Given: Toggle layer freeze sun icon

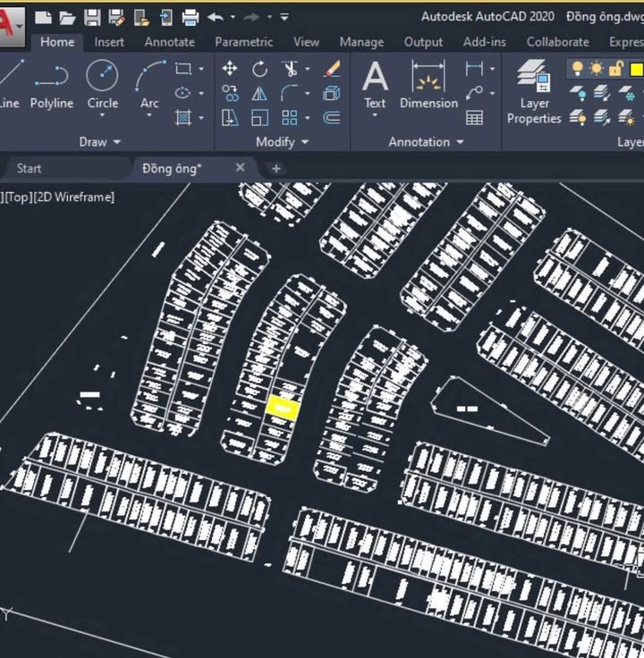Looking at the screenshot, I should tap(597, 69).
